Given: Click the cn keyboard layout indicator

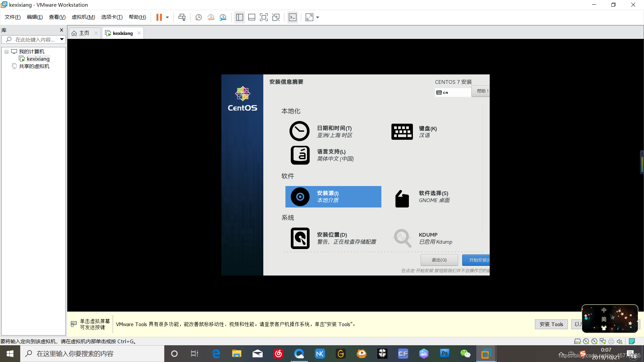Looking at the screenshot, I should (x=453, y=93).
